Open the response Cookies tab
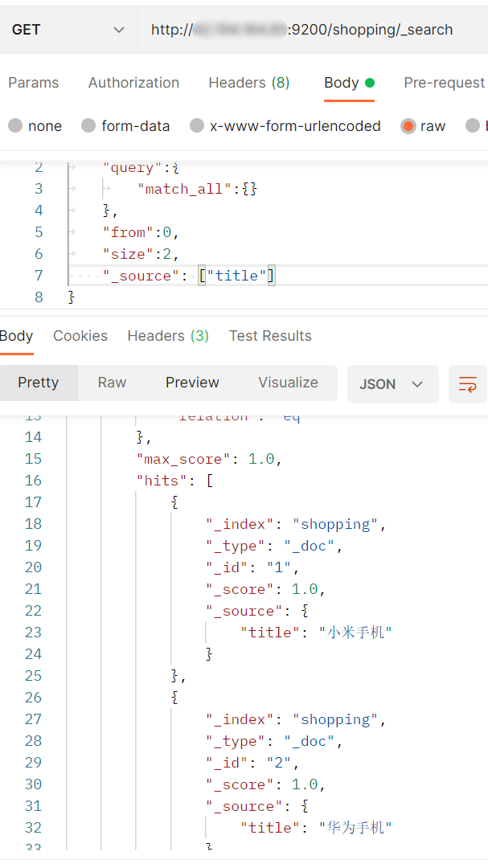The image size is (488, 868). (x=80, y=336)
